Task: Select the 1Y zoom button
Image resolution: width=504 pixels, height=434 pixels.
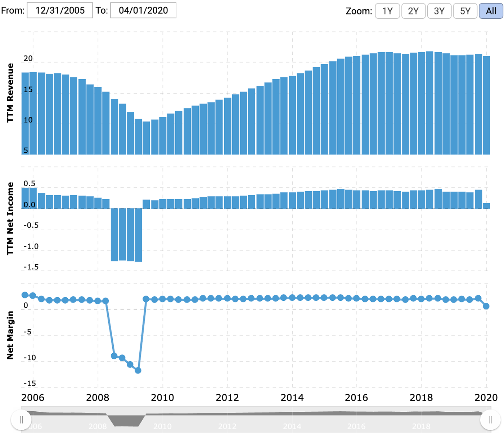Action: point(387,11)
